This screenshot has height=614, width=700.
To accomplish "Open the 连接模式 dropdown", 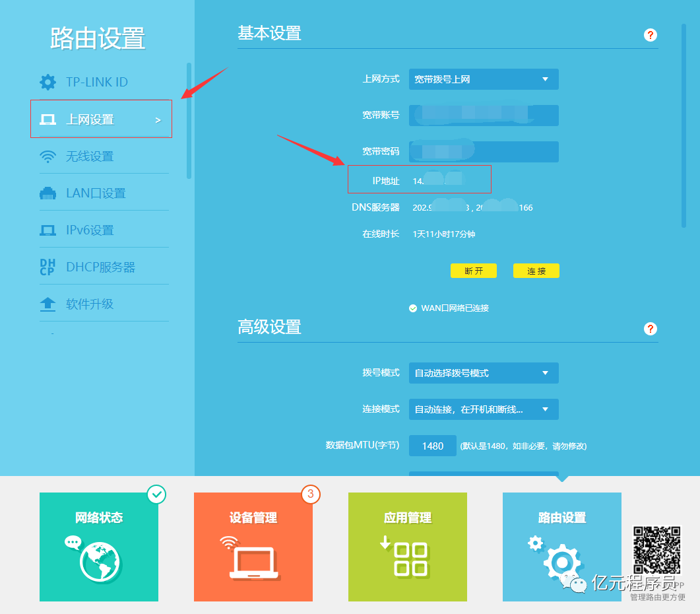I will coord(483,409).
